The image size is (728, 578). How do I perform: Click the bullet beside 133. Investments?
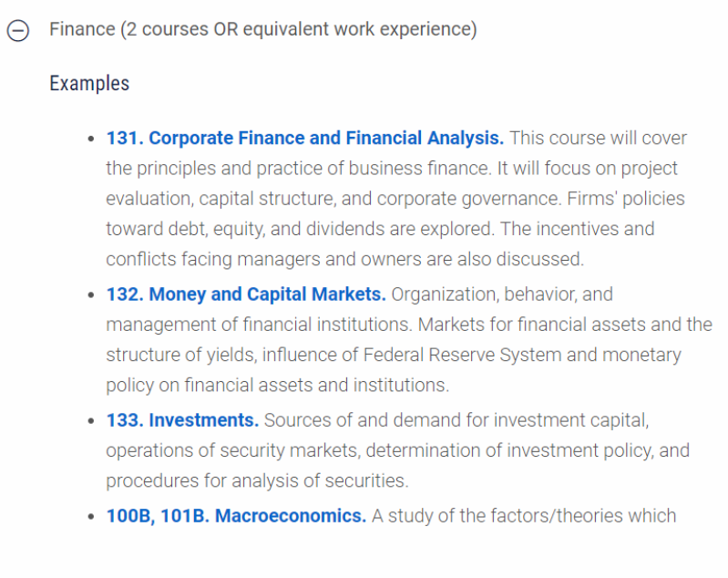pos(91,420)
